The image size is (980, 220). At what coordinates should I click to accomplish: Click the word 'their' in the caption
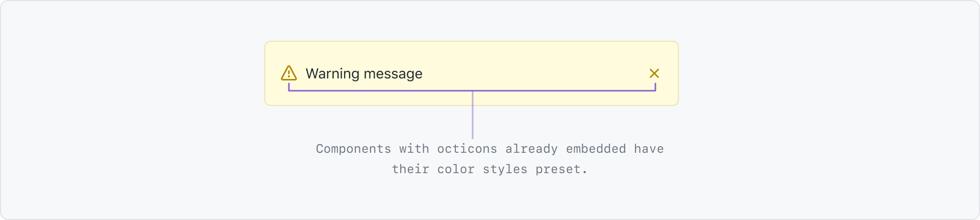click(x=410, y=169)
